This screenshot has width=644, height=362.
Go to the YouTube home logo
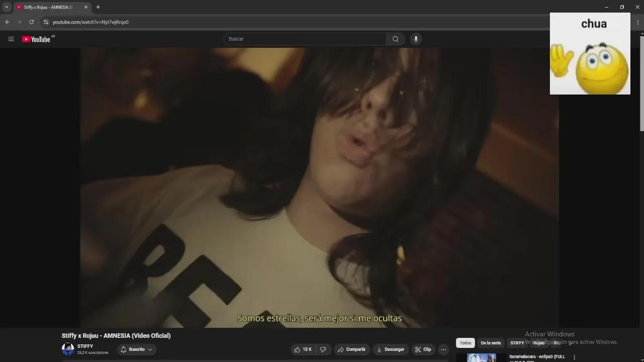point(36,39)
